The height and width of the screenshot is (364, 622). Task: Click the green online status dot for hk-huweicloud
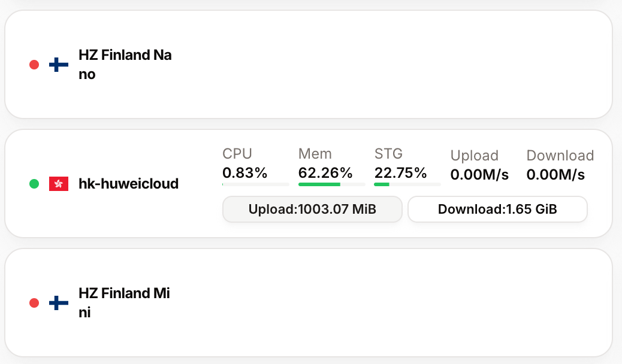(34, 184)
